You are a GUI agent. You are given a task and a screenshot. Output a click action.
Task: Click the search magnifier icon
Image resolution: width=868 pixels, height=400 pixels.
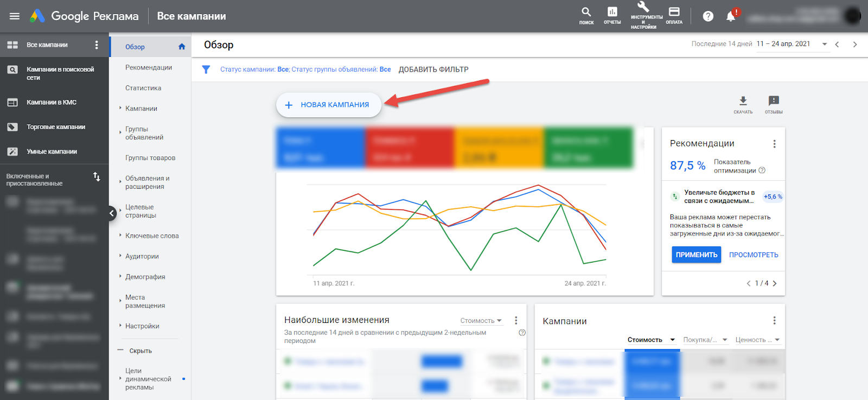(x=586, y=13)
